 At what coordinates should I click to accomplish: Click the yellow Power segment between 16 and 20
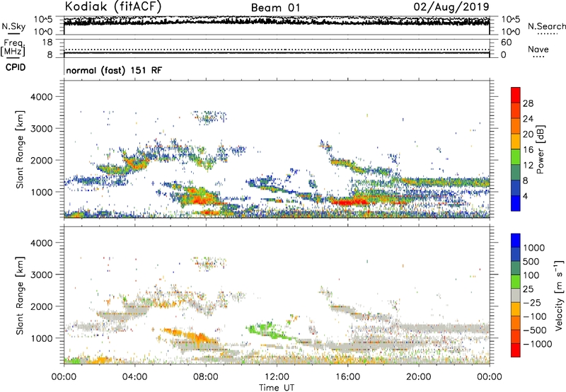point(516,142)
